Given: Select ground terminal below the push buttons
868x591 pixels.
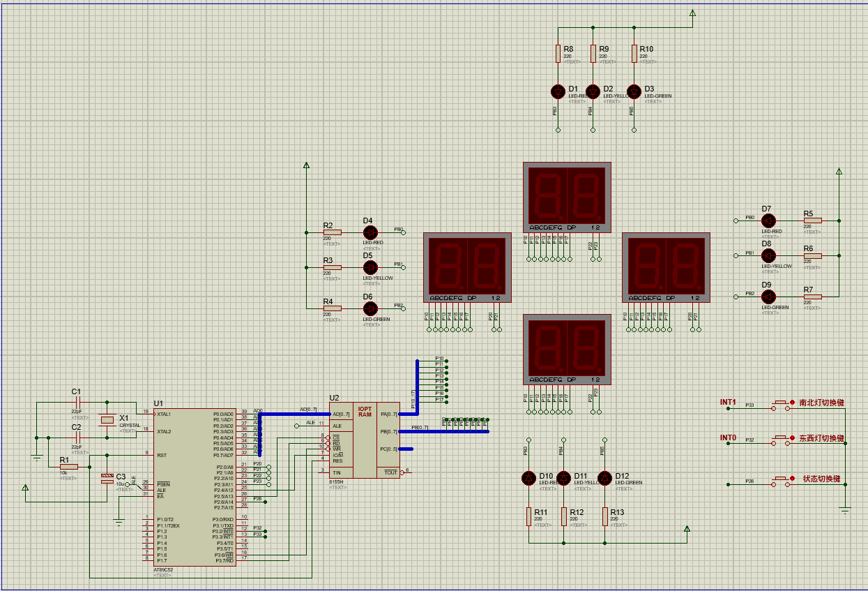Looking at the screenshot, I should pyautogui.click(x=845, y=511).
